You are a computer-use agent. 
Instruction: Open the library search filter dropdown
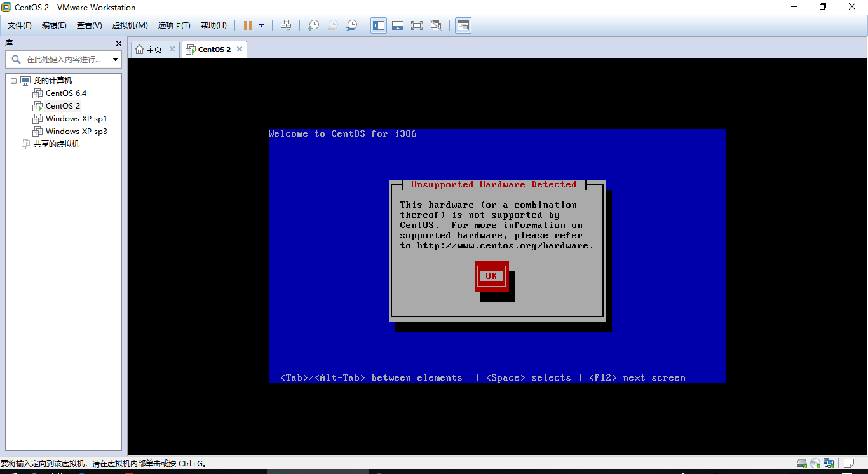click(115, 60)
